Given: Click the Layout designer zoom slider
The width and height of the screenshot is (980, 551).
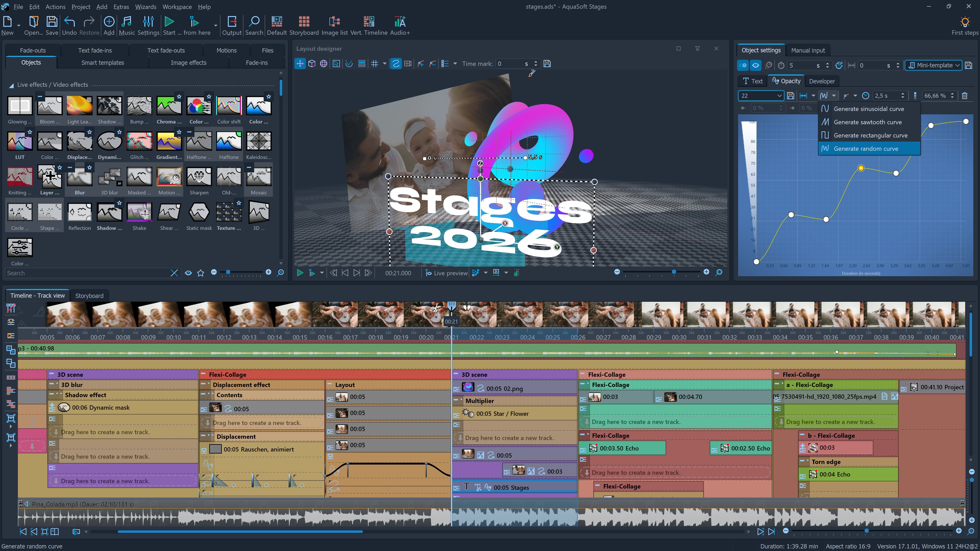Looking at the screenshot, I should click(x=674, y=272).
